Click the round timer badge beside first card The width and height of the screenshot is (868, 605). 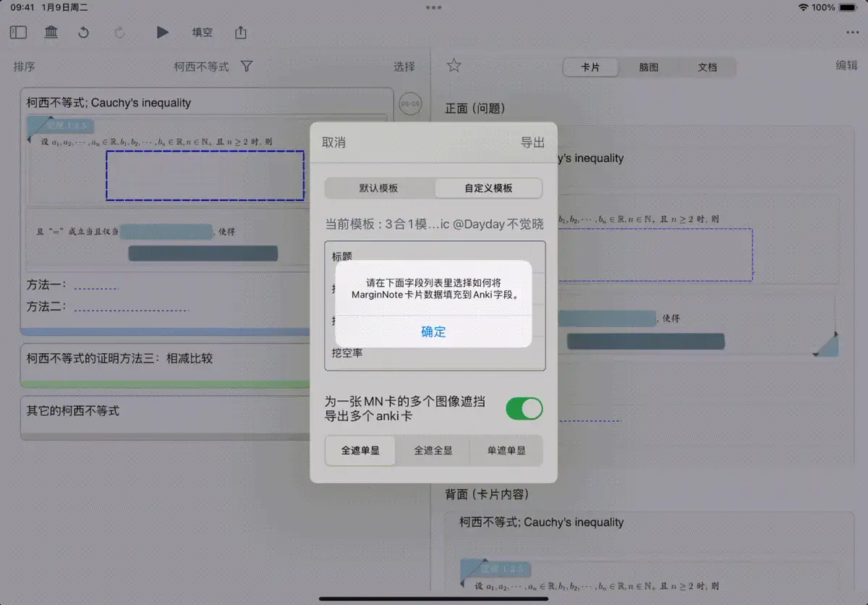point(410,104)
